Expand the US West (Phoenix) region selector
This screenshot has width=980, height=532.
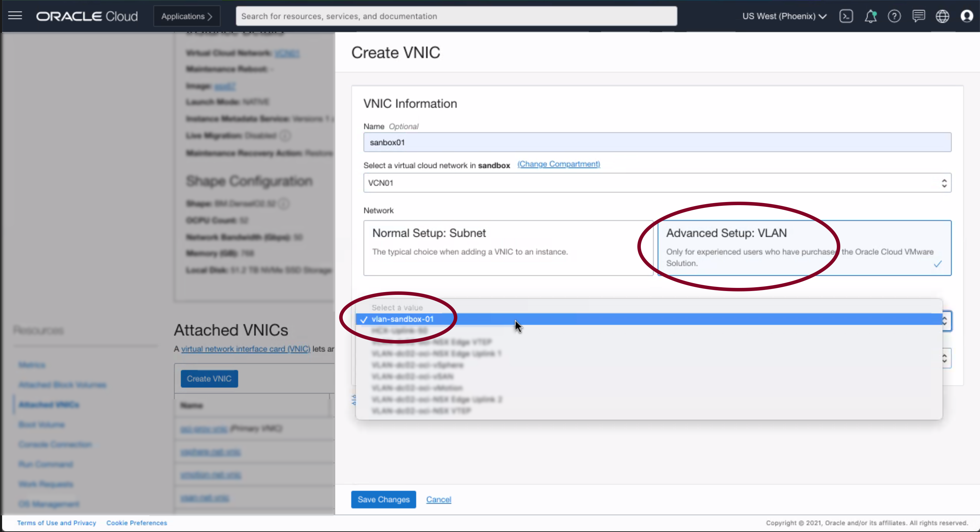point(784,16)
